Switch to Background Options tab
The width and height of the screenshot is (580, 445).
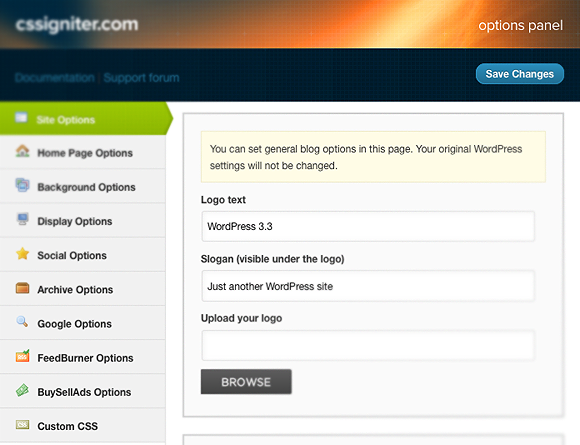tap(83, 186)
